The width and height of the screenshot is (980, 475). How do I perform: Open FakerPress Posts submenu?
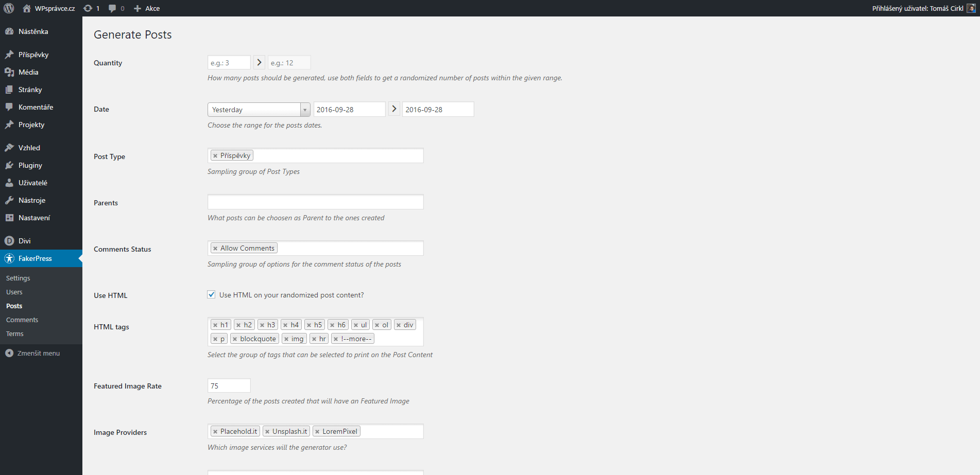(14, 306)
